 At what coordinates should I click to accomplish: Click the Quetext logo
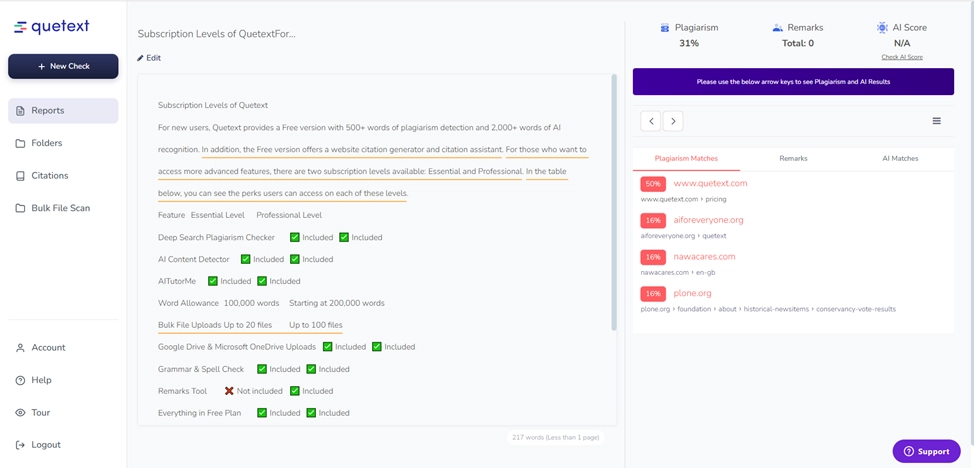pos(52,26)
